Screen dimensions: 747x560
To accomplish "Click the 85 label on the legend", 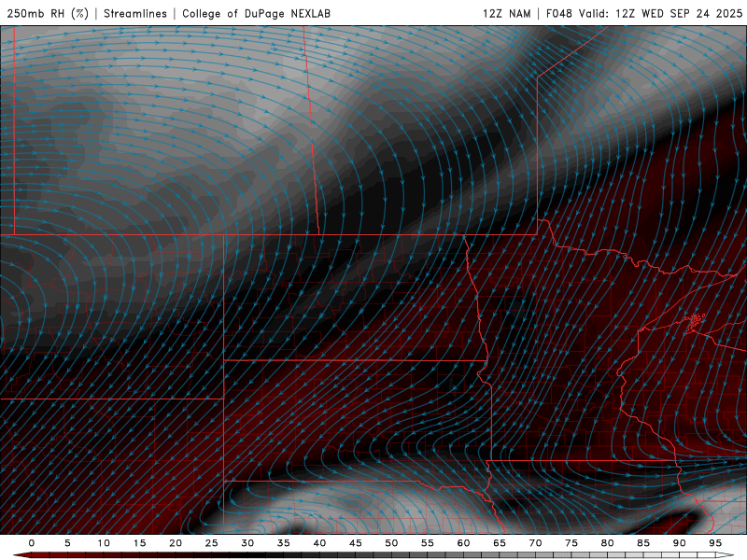I will tap(643, 543).
